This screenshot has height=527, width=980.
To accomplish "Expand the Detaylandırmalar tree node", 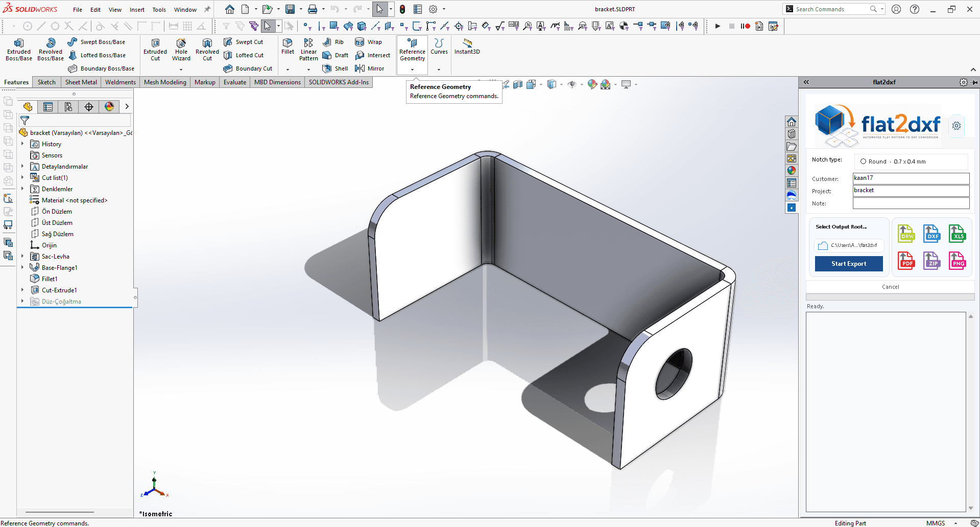I will pos(22,167).
